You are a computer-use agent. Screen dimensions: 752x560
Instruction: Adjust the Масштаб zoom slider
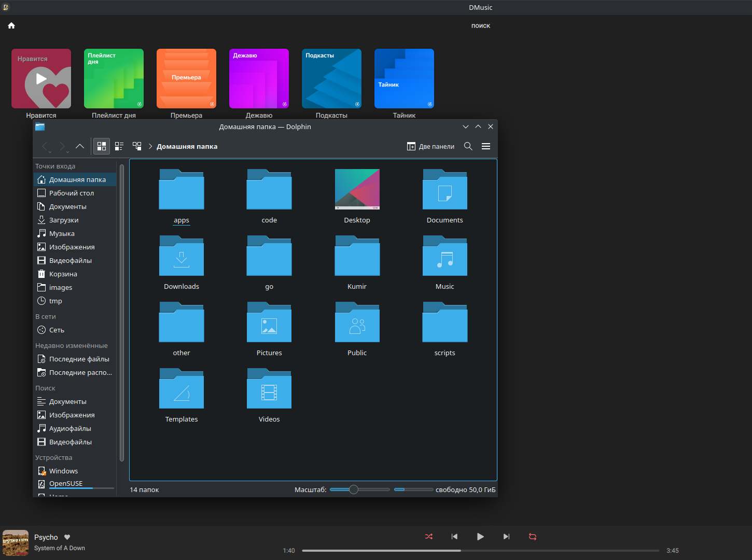click(359, 489)
